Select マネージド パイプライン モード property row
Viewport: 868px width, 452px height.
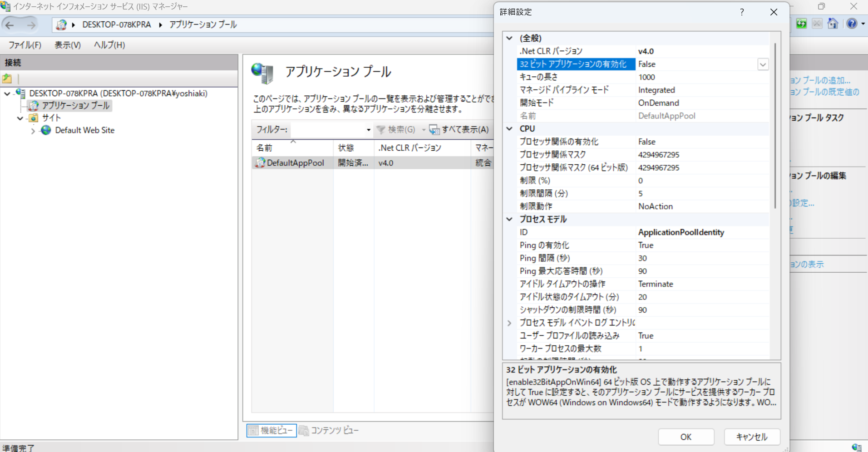[x=643, y=90]
